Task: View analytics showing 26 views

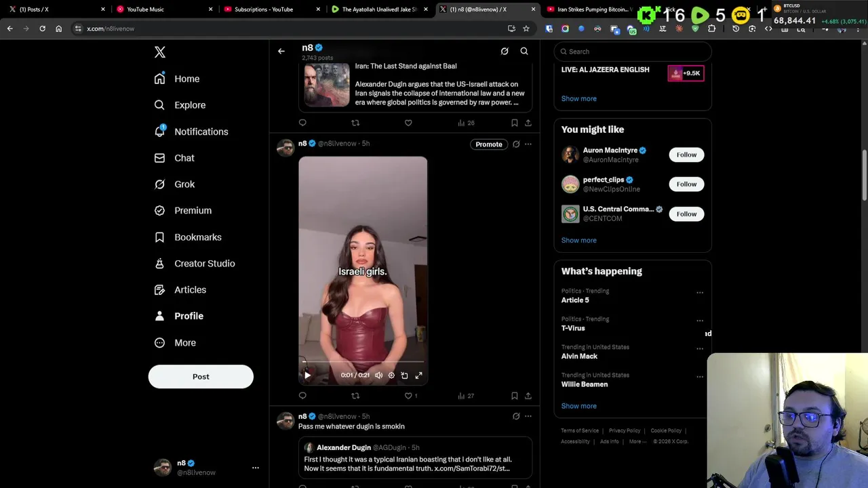Action: coord(466,123)
